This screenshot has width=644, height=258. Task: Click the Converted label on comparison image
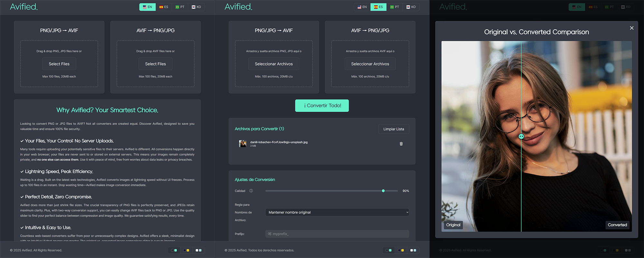(617, 225)
